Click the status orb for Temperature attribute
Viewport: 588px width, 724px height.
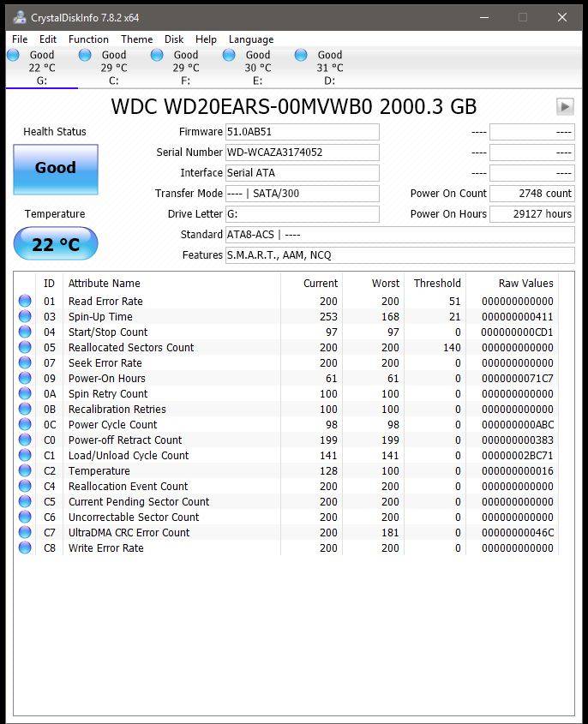[x=25, y=470]
